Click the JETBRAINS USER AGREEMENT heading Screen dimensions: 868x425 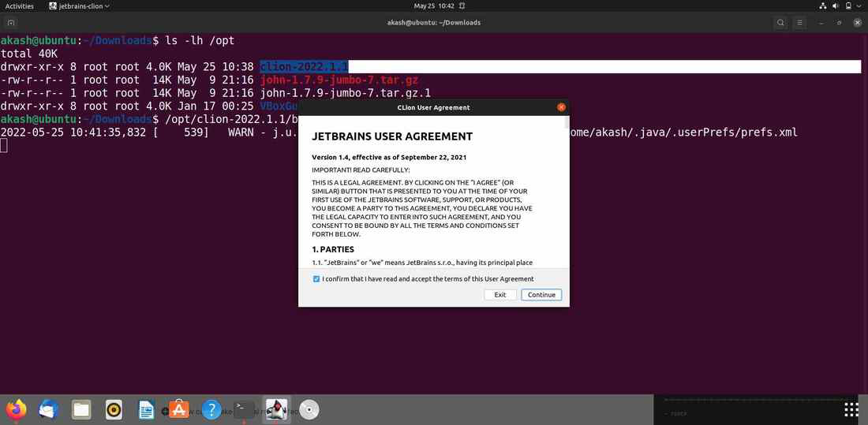tap(392, 136)
